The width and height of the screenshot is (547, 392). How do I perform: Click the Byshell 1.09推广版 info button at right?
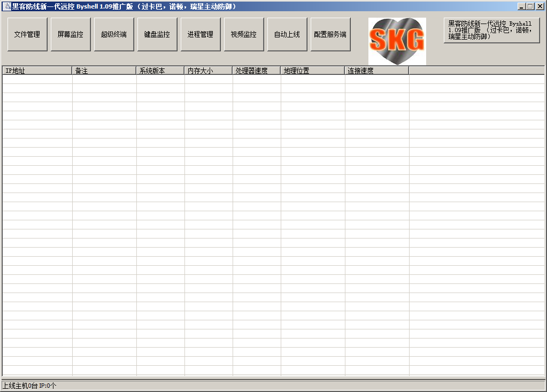[x=491, y=30]
